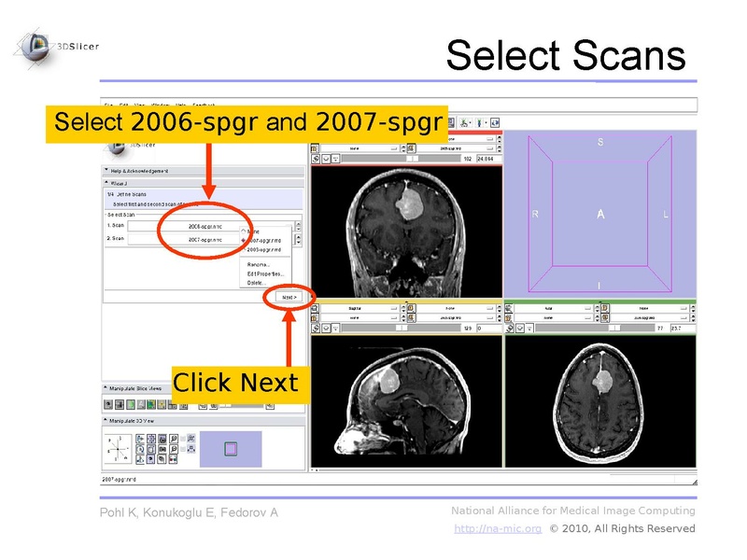The width and height of the screenshot is (747, 560).
Task: Click the slice offset slider on the red viewer
Action: [x=411, y=158]
